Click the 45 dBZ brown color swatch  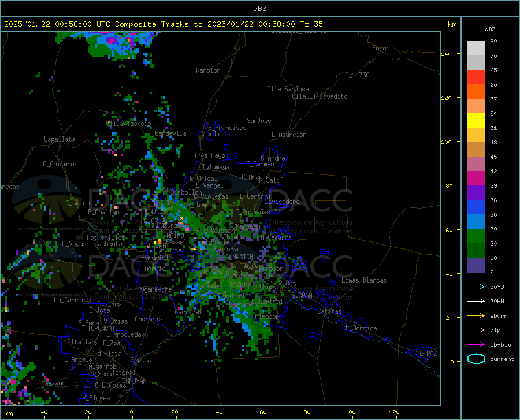(x=476, y=149)
